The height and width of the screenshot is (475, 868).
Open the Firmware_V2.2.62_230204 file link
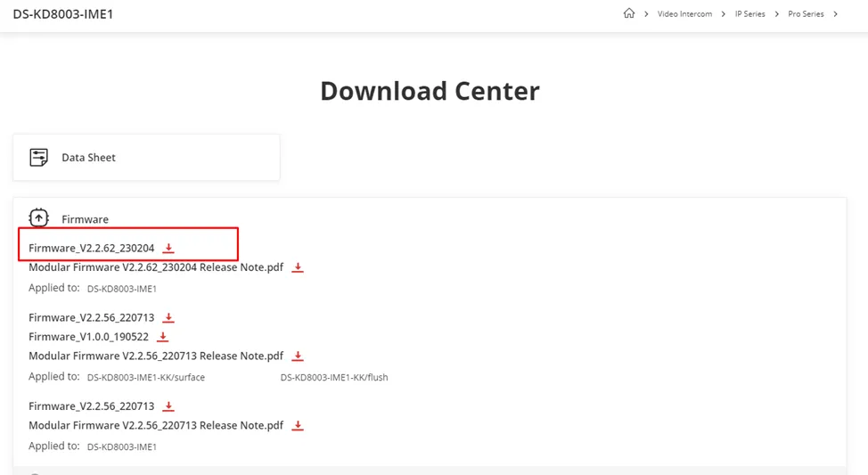click(91, 248)
